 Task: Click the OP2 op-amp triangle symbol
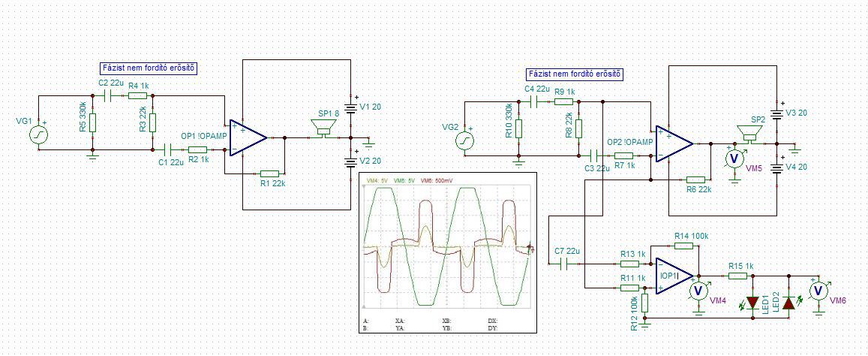674,143
